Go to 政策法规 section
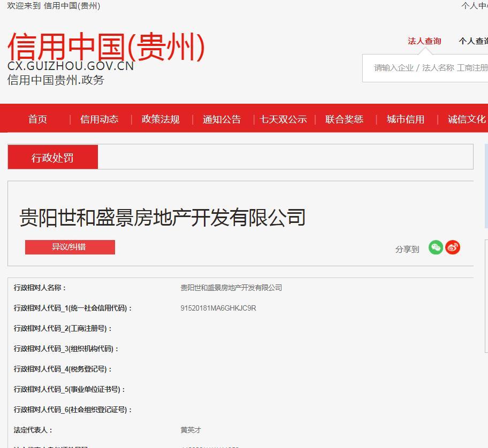 (x=161, y=119)
